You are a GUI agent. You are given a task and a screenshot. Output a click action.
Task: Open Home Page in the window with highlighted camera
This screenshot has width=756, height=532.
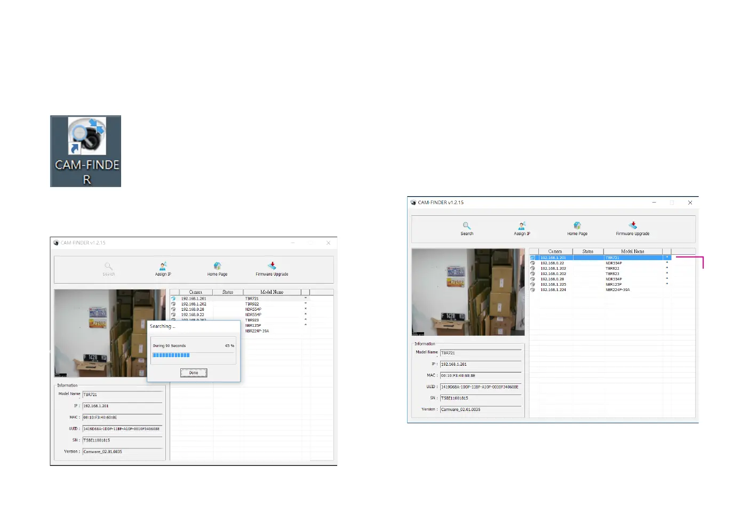(577, 228)
